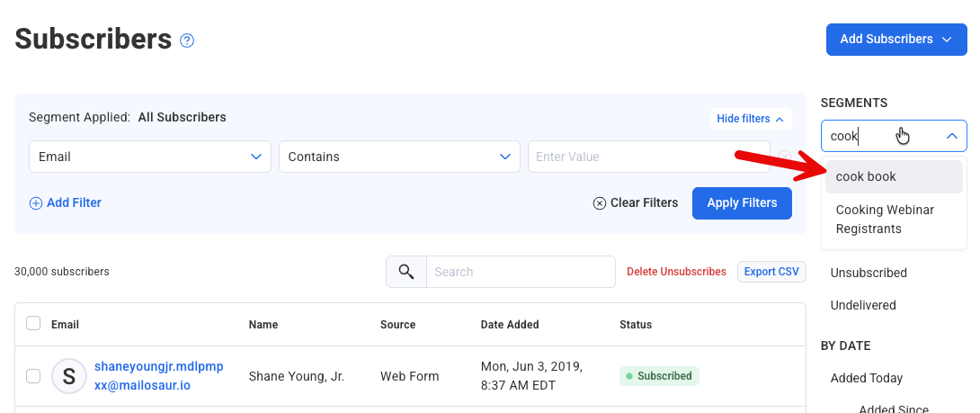The width and height of the screenshot is (980, 413).
Task: Select the Unsubscribed segment in sidebar
Action: click(869, 273)
